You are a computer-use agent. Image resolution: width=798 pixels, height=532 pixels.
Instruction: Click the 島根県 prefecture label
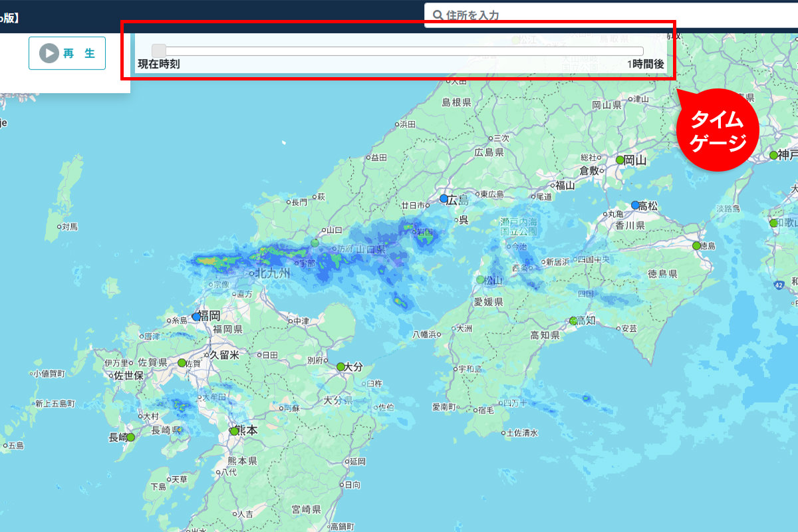coord(456,102)
